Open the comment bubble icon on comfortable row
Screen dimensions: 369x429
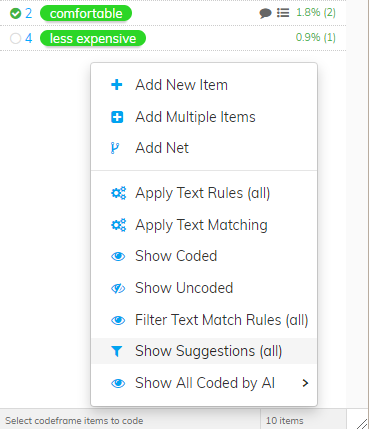(265, 13)
